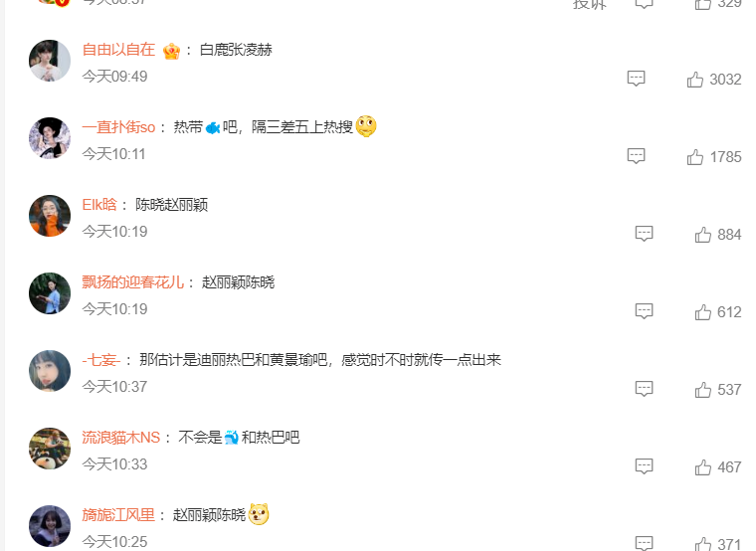
Task: Open user profile 一直扑街so
Action: (118, 127)
